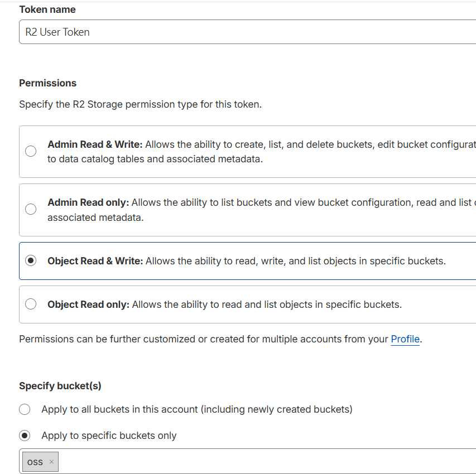The image size is (476, 474).
Task: Select the Object Read & Write radio button
Action: coord(31,261)
